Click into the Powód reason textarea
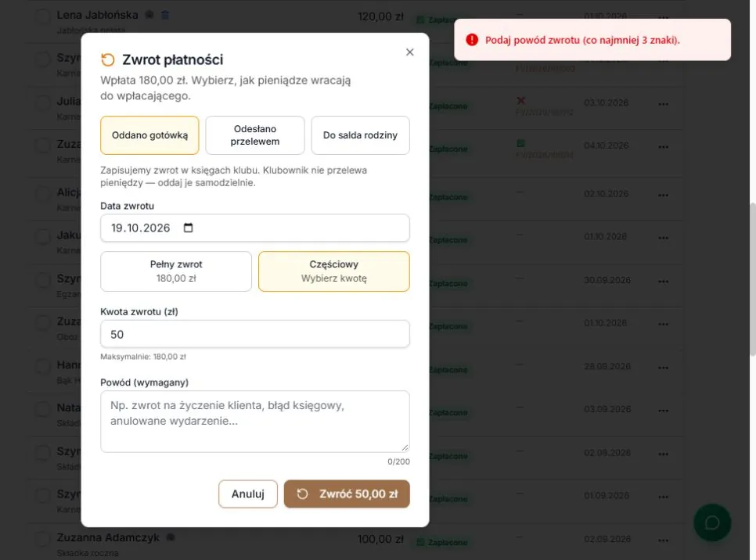 pyautogui.click(x=255, y=422)
